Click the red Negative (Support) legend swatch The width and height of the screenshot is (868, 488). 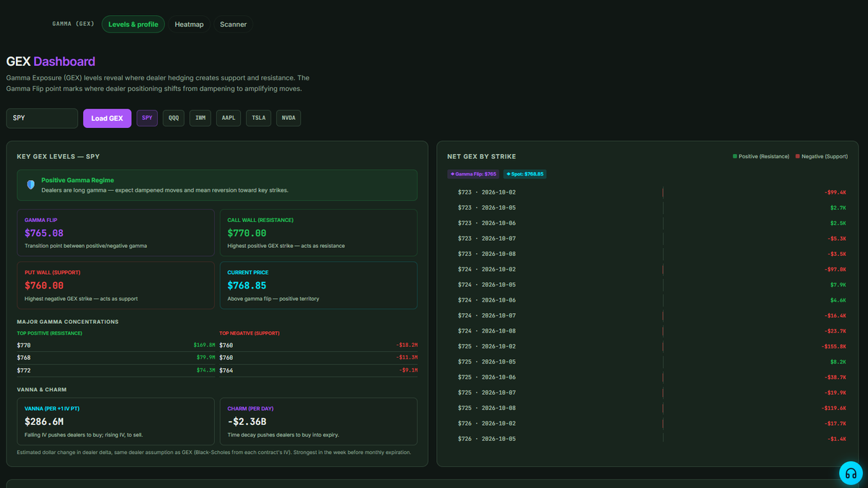(x=798, y=156)
